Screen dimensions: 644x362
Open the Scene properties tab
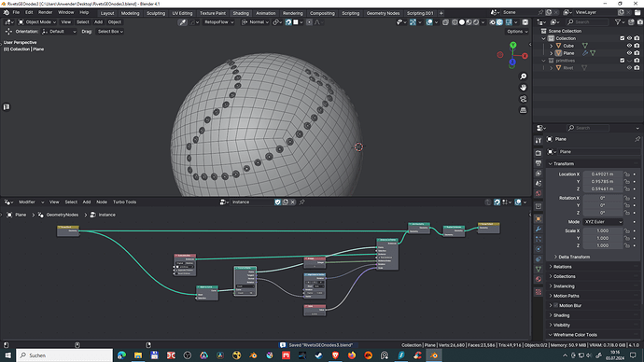pos(539,183)
